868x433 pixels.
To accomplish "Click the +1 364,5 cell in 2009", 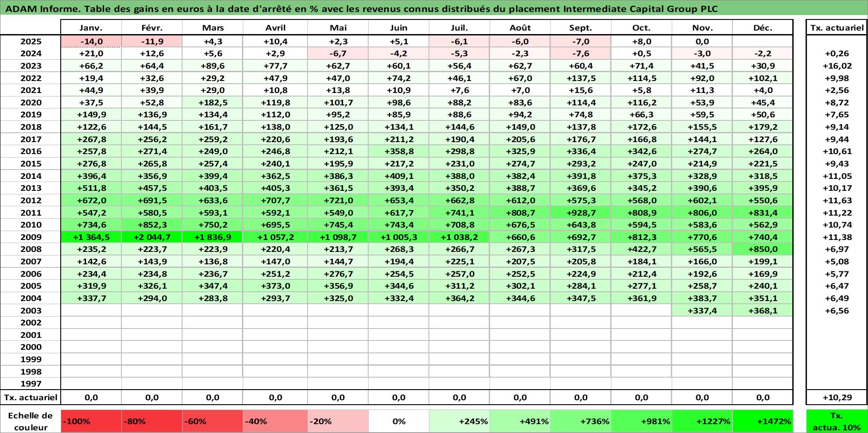I will pos(91,237).
